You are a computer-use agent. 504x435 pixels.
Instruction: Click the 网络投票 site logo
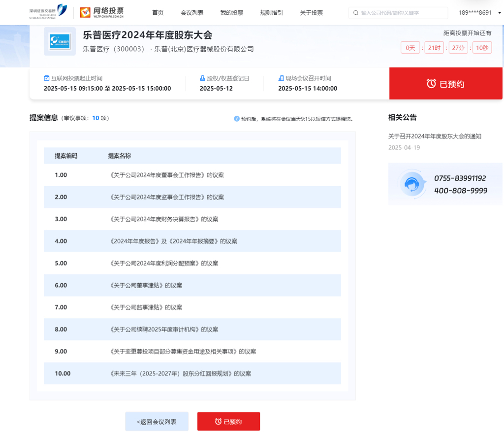click(101, 12)
